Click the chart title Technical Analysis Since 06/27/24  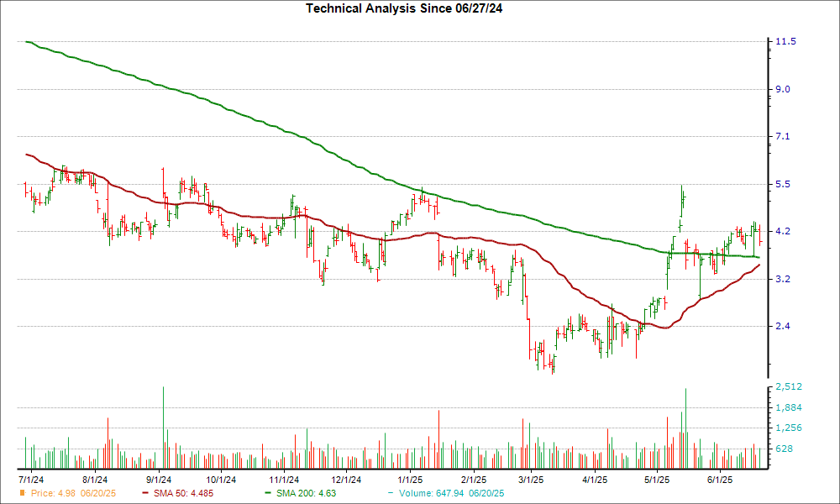pos(404,8)
